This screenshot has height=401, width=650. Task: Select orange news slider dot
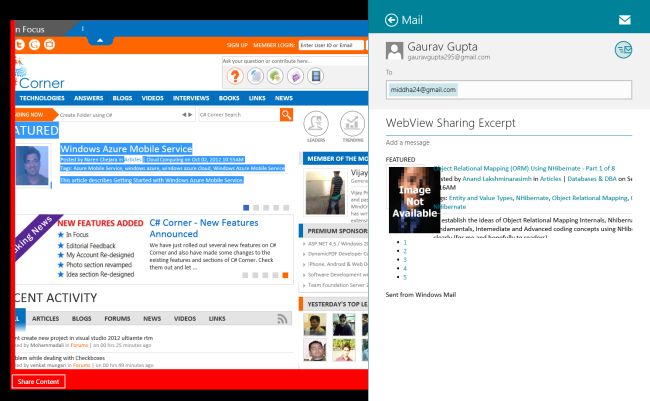pyautogui.click(x=285, y=275)
